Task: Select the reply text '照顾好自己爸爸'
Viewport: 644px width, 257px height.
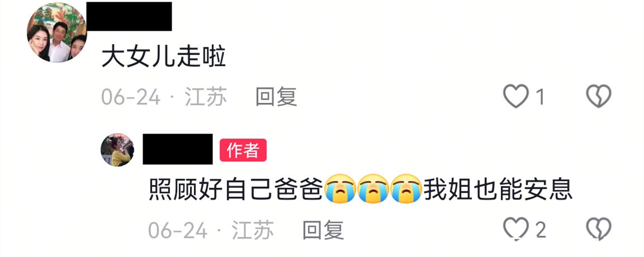Action: (x=235, y=190)
